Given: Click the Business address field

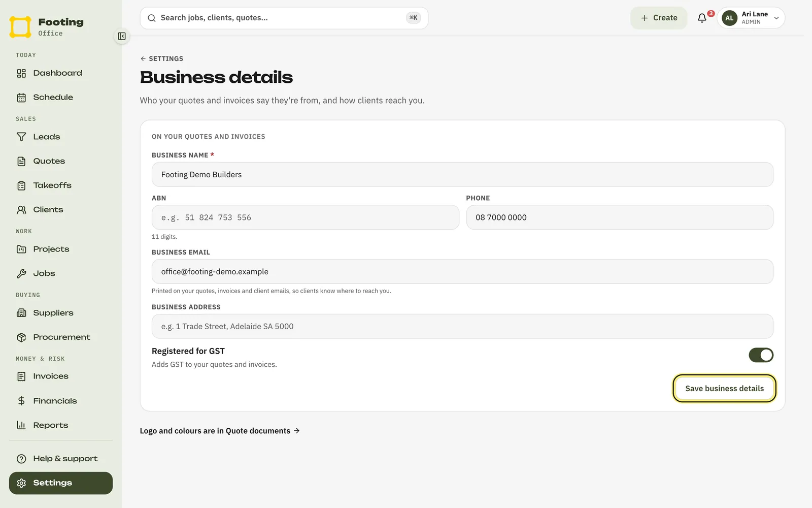Looking at the screenshot, I should 462,327.
